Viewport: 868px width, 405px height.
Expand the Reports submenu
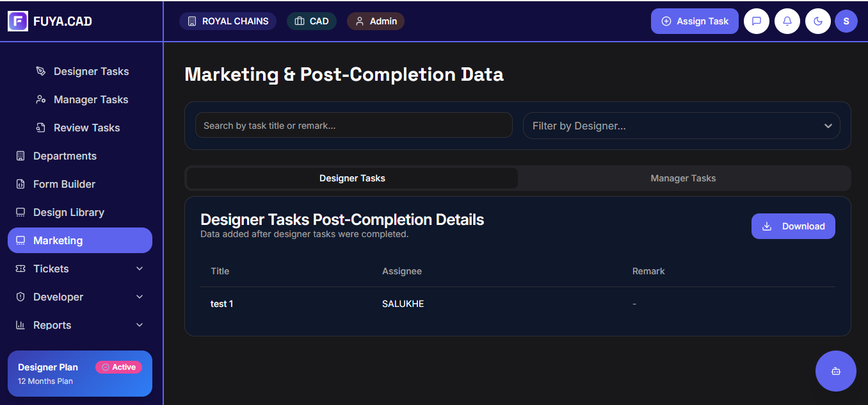tap(140, 325)
